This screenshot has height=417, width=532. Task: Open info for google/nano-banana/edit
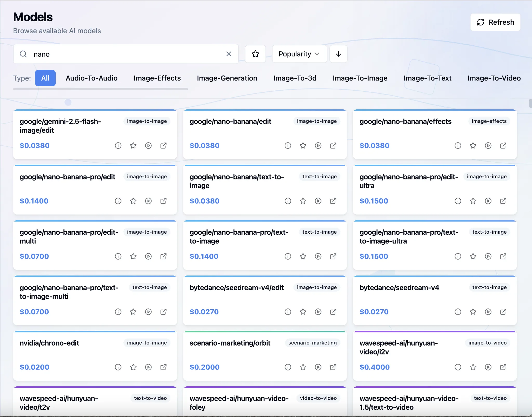click(x=288, y=146)
